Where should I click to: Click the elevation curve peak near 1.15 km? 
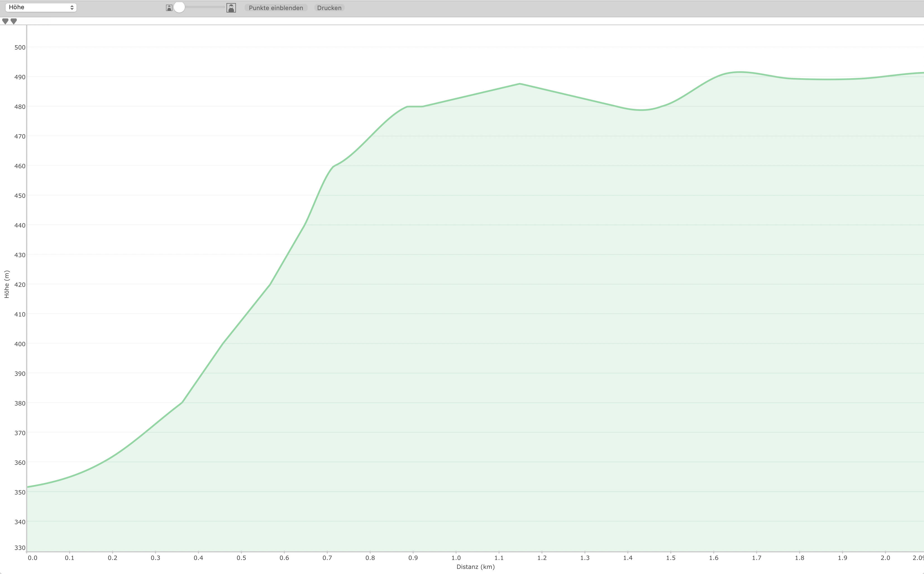coord(520,83)
